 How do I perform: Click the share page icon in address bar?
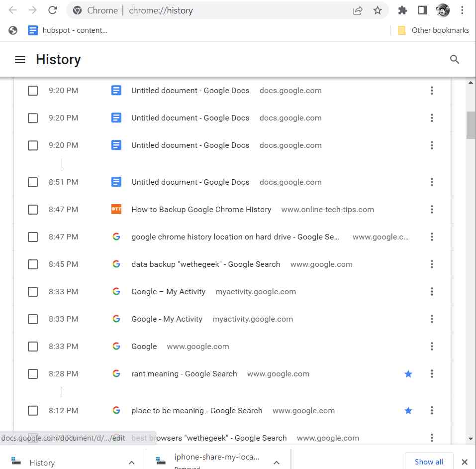358,10
